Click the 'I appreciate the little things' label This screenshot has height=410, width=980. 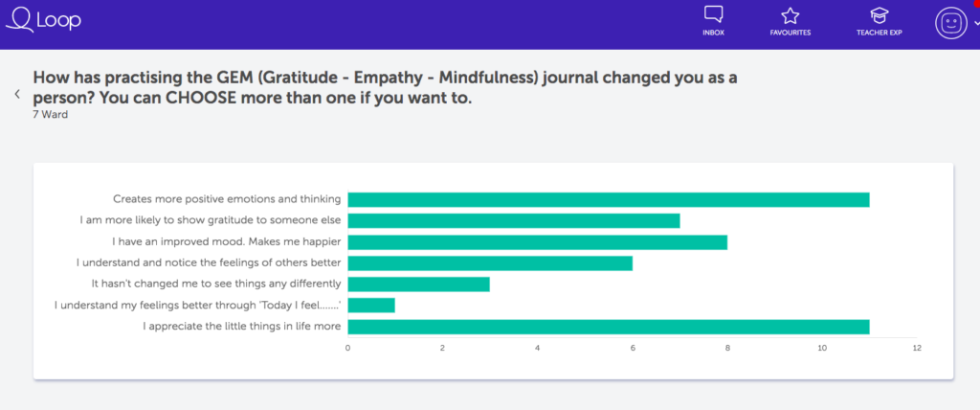pos(242,327)
